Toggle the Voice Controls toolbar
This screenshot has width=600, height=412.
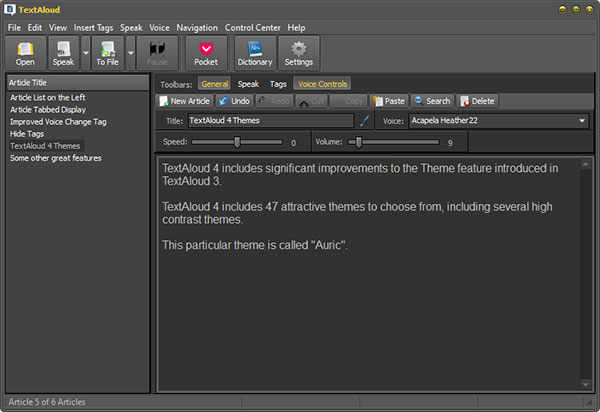coord(322,84)
